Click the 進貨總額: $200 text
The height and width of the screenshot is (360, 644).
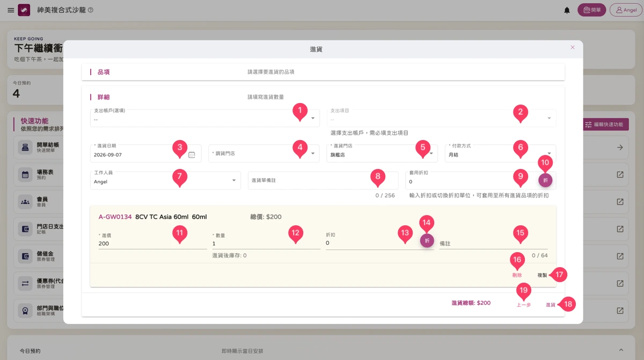click(x=471, y=303)
